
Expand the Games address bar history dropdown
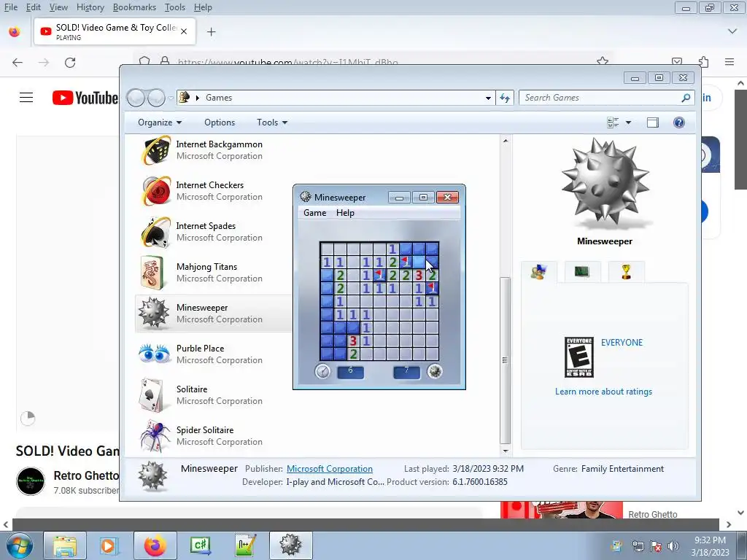(x=488, y=98)
